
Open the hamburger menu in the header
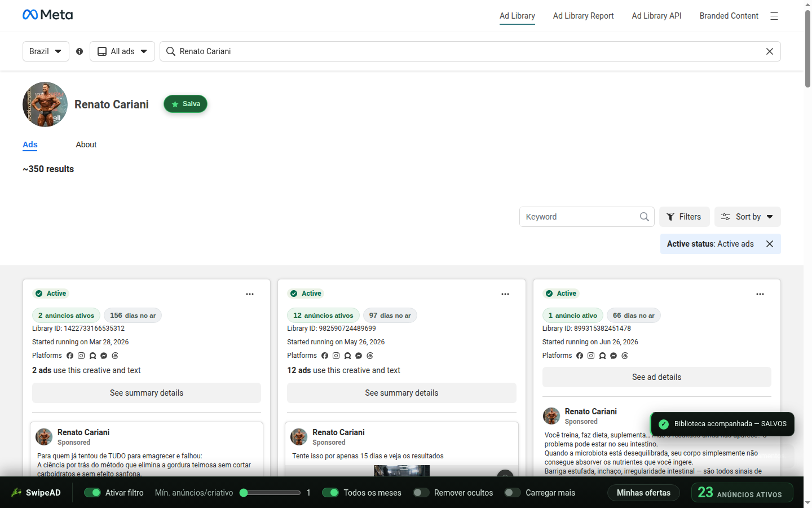(x=774, y=16)
